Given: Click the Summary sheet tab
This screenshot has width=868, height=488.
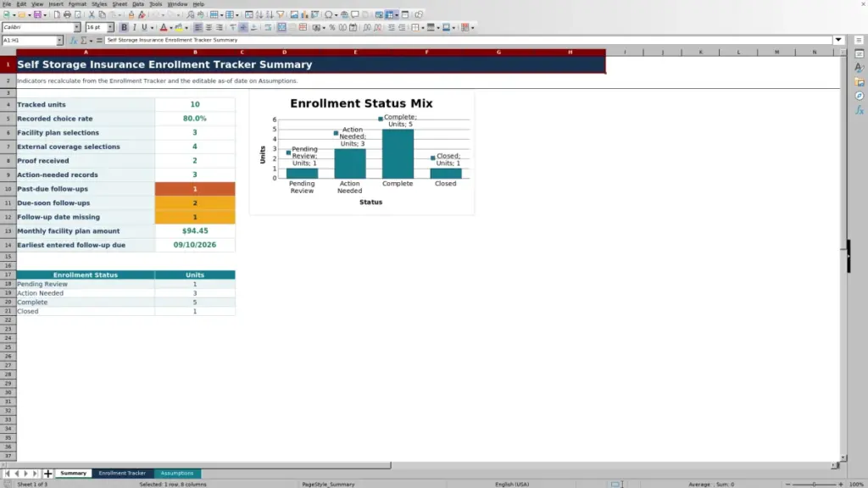Looking at the screenshot, I should (74, 474).
